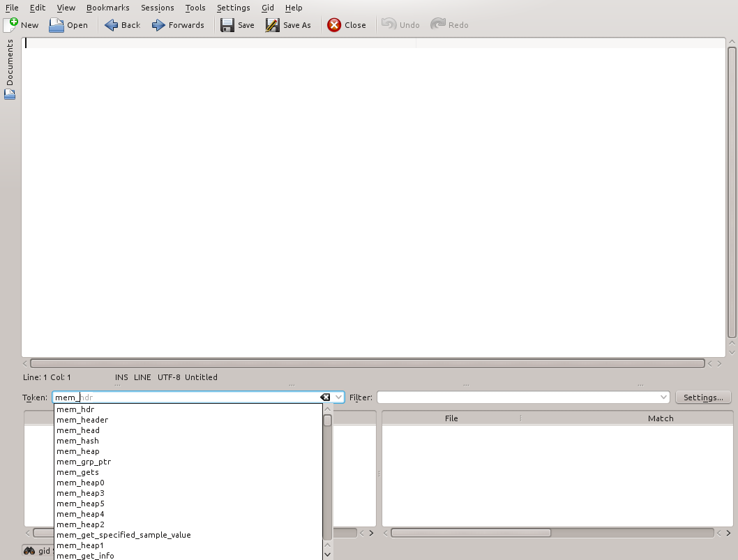Click the New document icon

[x=11, y=24]
